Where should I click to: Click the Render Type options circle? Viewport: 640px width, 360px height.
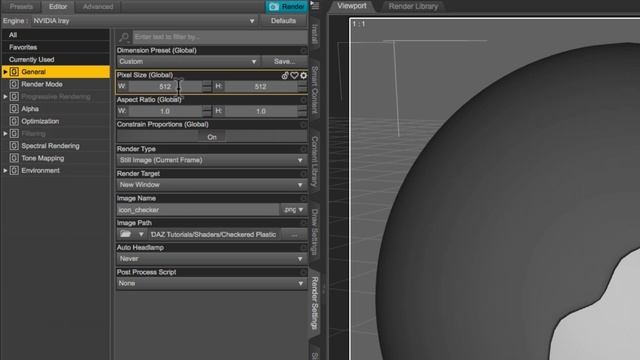[303, 149]
